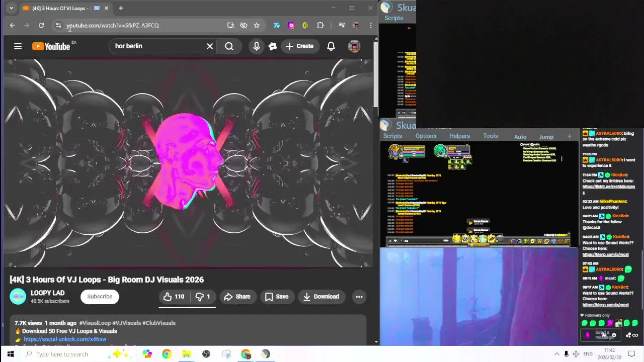
Task: View site information icon in address bar
Action: (58, 25)
